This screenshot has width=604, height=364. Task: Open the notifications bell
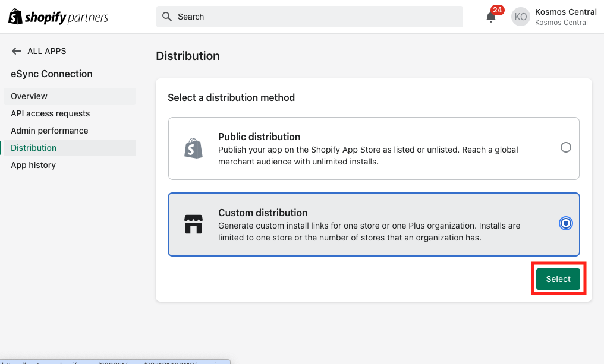(x=491, y=17)
